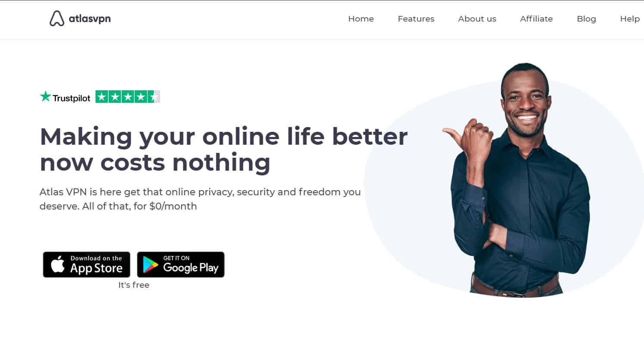This screenshot has height=356, width=644.
Task: Click the first Trustpilot rating star
Action: tap(102, 97)
